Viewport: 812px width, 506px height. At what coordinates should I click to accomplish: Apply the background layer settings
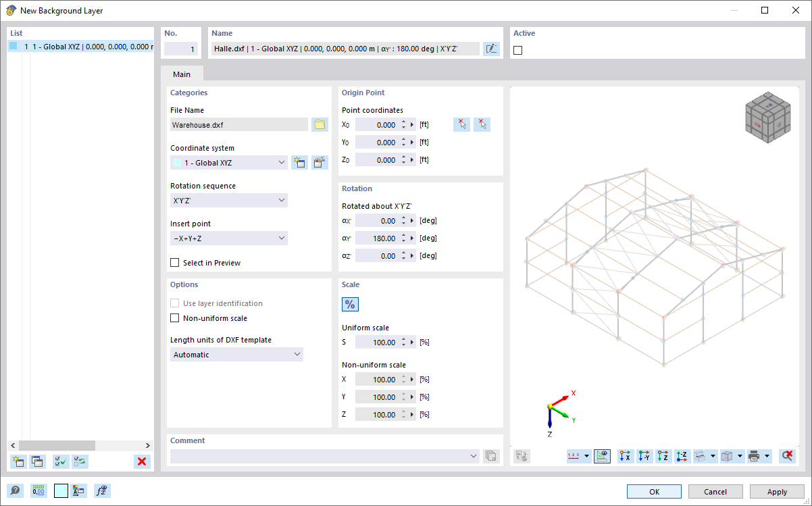[x=776, y=491]
